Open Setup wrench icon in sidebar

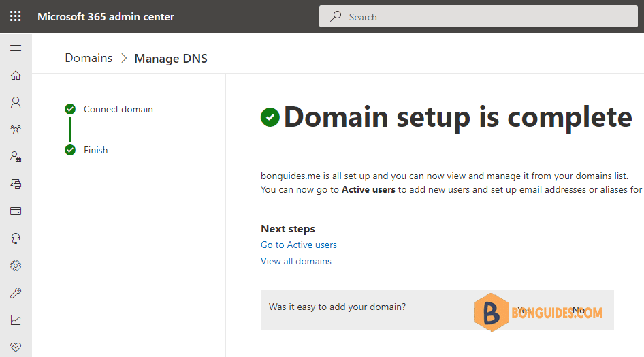tap(16, 293)
